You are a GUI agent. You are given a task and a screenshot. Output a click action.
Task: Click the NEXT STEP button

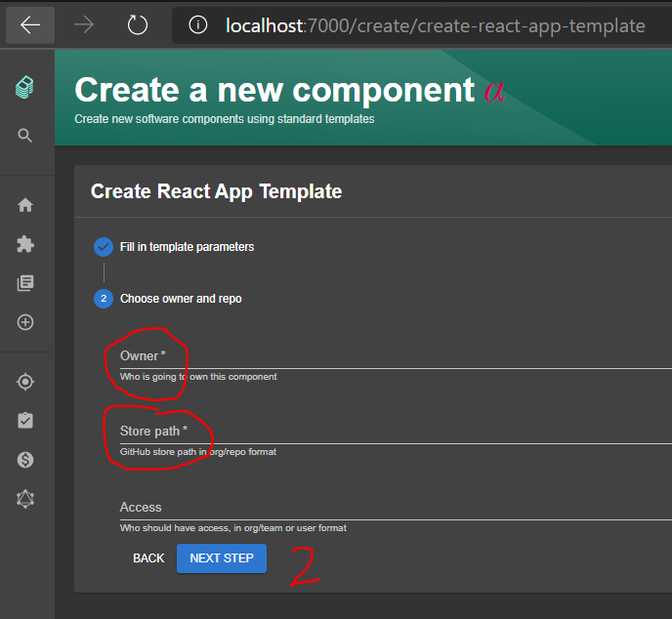click(222, 558)
